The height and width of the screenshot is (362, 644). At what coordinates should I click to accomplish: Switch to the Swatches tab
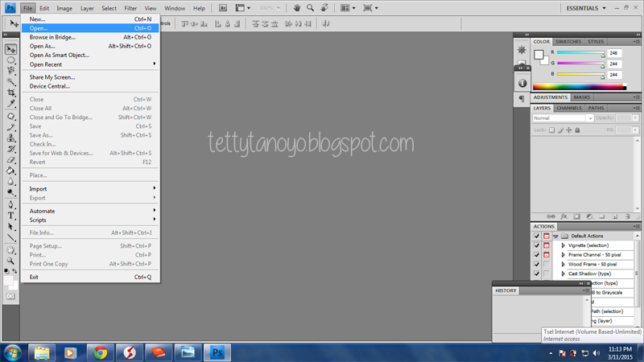click(x=568, y=42)
